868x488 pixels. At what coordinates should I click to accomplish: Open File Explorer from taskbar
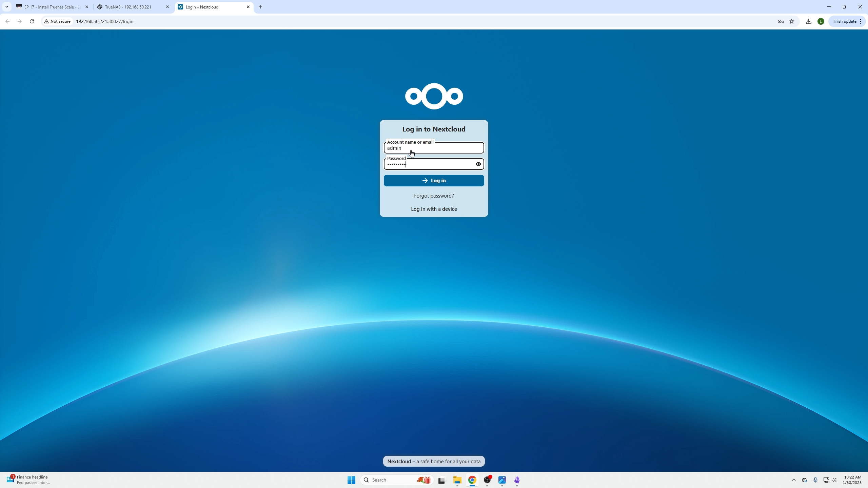click(457, 480)
